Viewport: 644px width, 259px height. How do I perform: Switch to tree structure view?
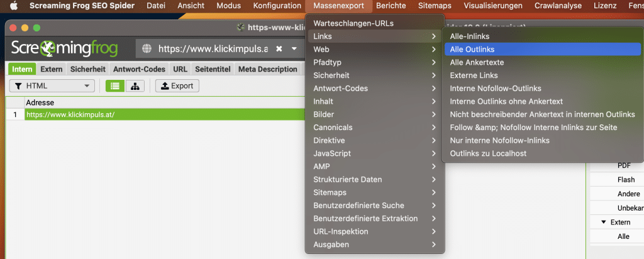coord(134,86)
